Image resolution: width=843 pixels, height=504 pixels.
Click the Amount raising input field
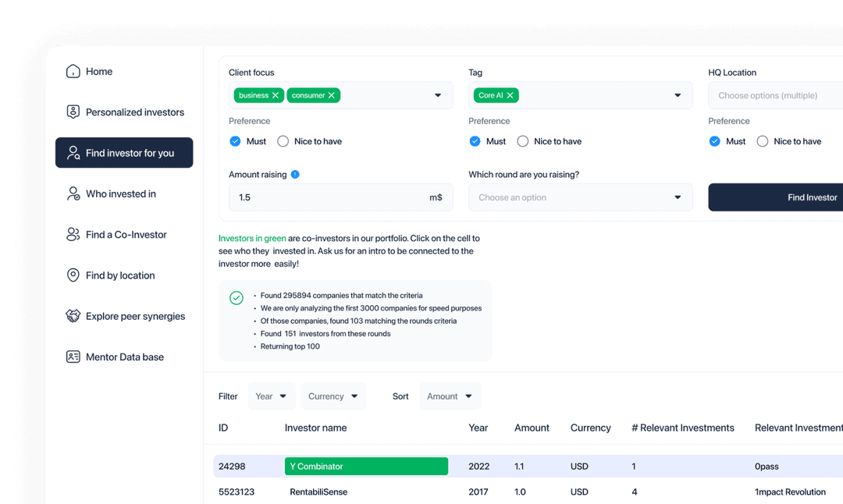328,197
